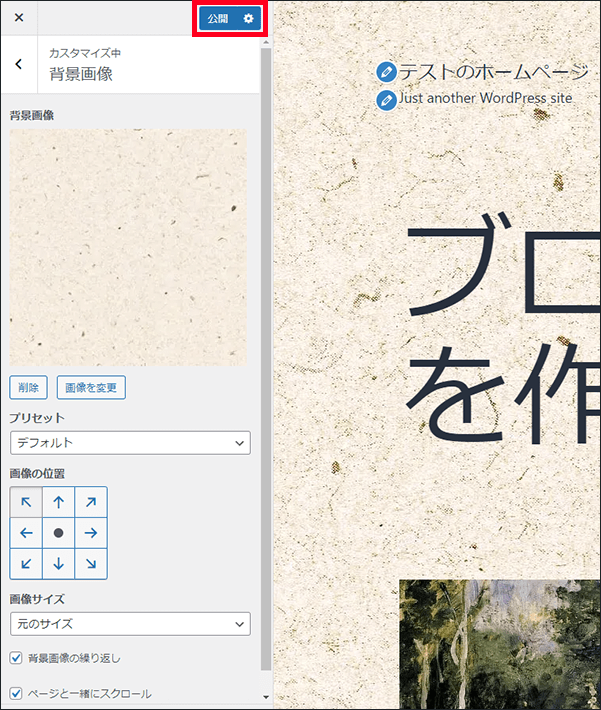Close the customizer with the X icon
The image size is (601, 710).
point(18,18)
